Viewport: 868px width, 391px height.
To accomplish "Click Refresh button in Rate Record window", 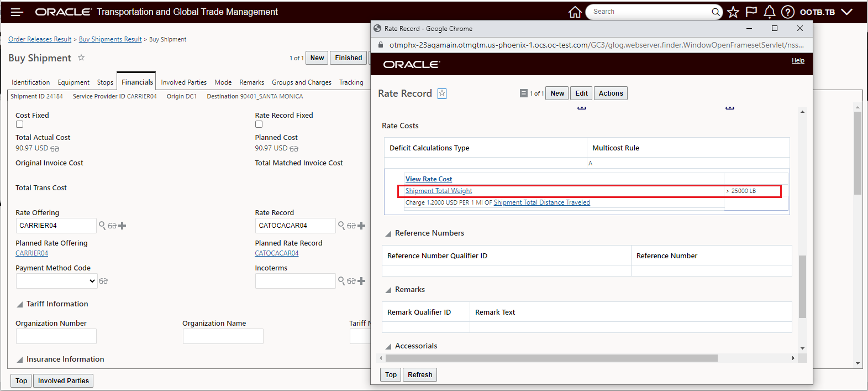I will tap(420, 374).
